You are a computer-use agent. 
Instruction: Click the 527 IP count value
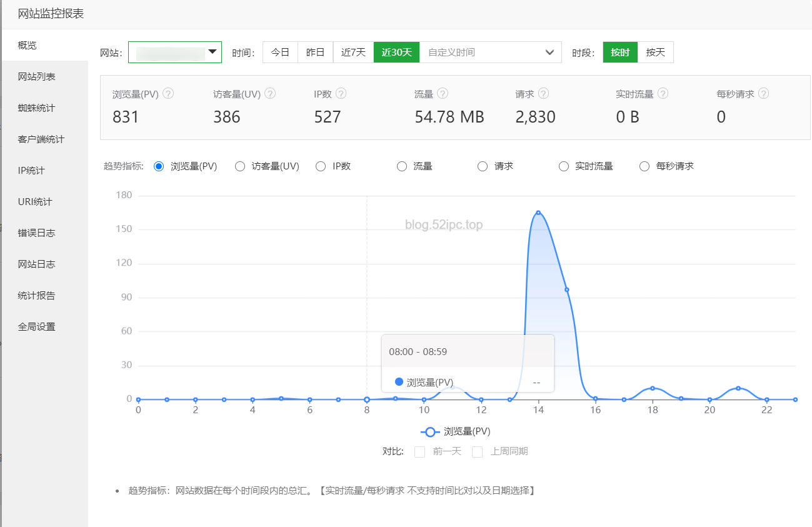pos(328,117)
